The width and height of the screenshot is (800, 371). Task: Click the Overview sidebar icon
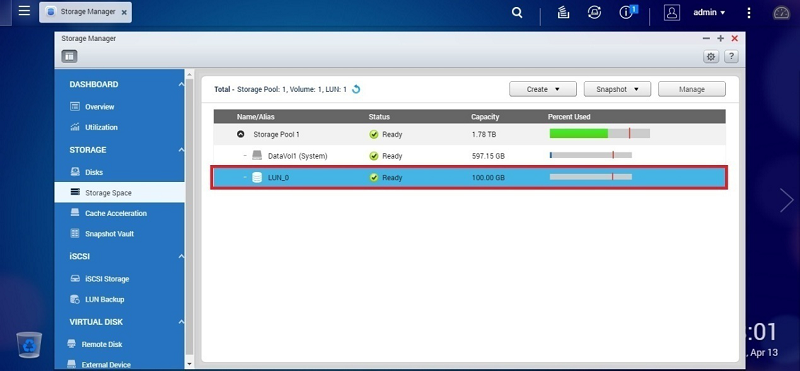pyautogui.click(x=75, y=107)
